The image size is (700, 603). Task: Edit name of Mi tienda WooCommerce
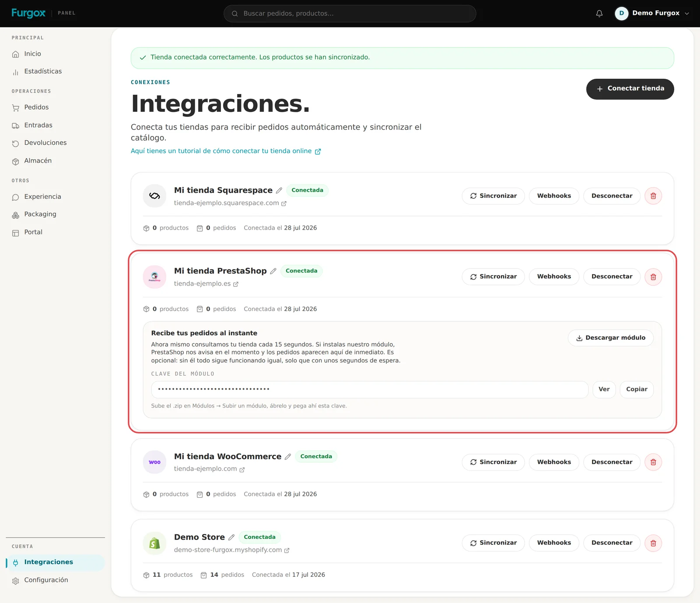point(288,457)
